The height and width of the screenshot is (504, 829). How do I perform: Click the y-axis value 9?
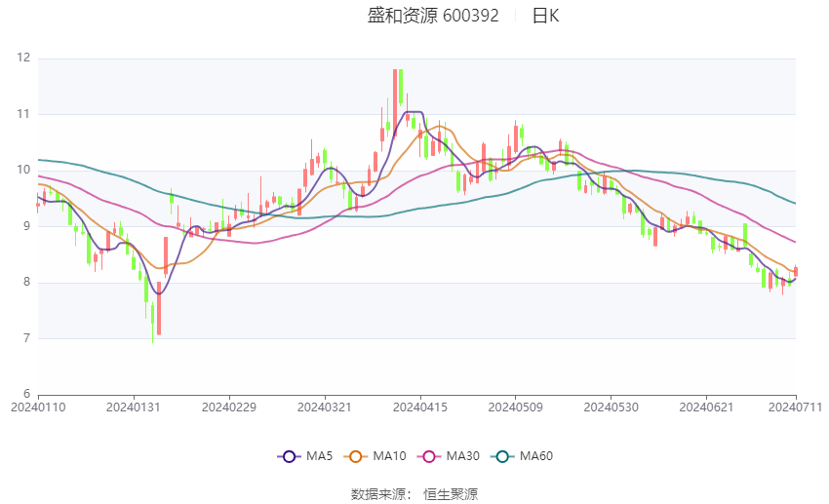pyautogui.click(x=26, y=226)
